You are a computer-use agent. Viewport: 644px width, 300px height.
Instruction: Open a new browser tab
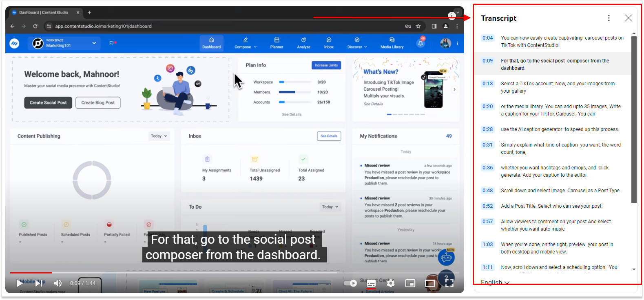tap(89, 13)
